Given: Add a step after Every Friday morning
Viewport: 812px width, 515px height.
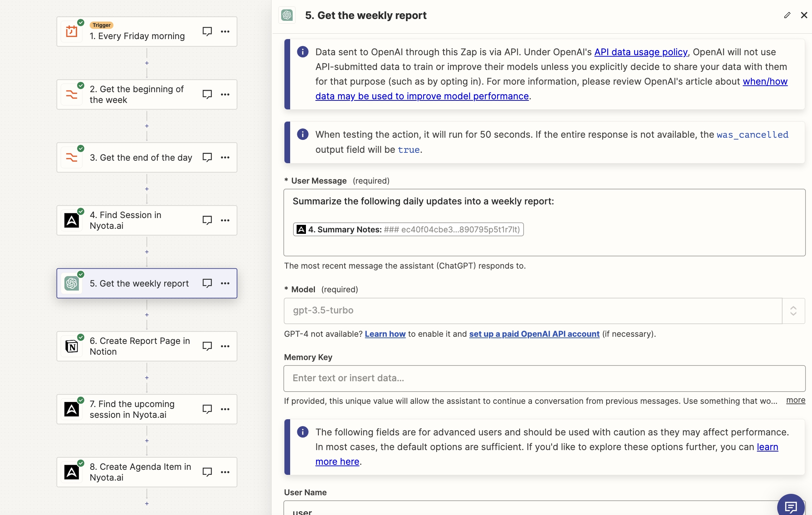Looking at the screenshot, I should pos(147,63).
